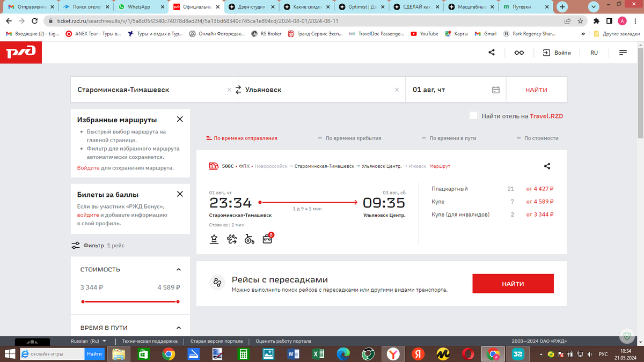Open the Gmail bookmark in the bookmarks bar
Image resolution: width=644 pixels, height=362 pixels.
pyautogui.click(x=486, y=33)
